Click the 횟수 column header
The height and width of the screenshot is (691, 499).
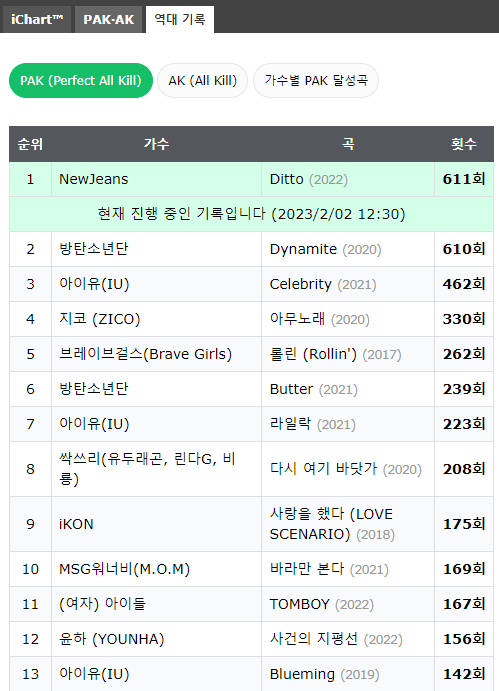tap(464, 144)
